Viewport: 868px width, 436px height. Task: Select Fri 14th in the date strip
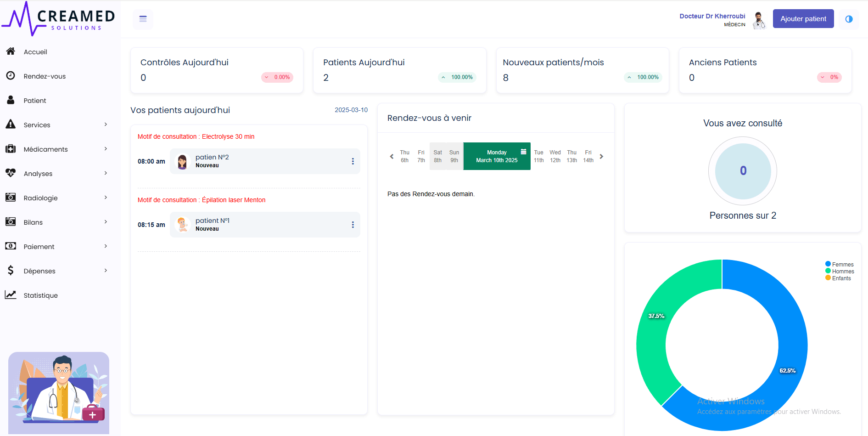pos(588,156)
